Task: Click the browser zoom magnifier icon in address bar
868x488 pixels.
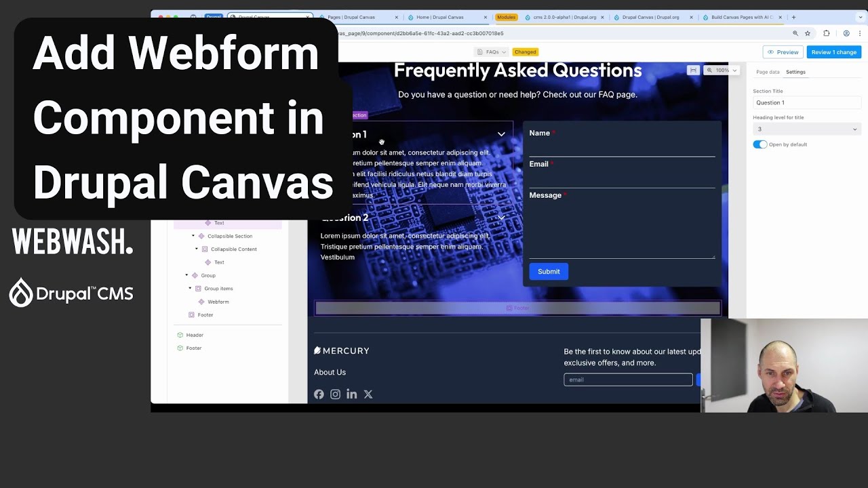Action: click(x=795, y=33)
